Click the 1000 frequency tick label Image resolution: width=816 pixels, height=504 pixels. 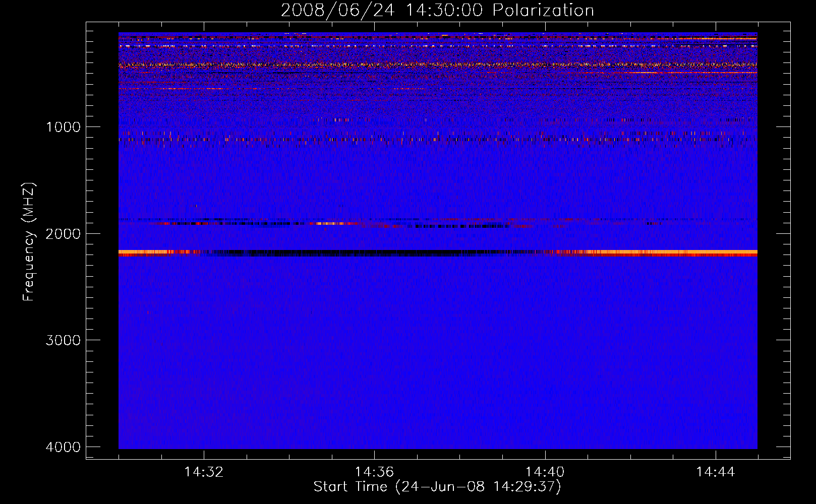click(x=63, y=127)
